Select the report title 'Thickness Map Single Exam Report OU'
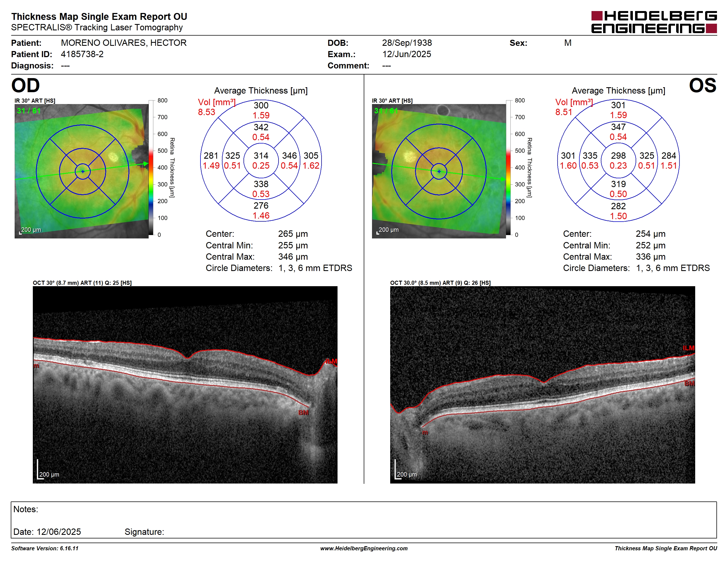728x563 pixels. [x=99, y=16]
